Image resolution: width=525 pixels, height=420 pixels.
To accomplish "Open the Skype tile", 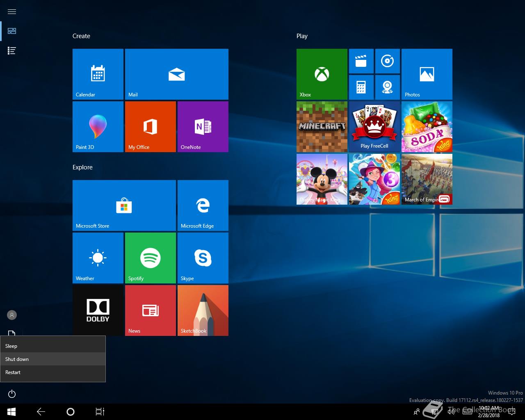I will coord(203,258).
